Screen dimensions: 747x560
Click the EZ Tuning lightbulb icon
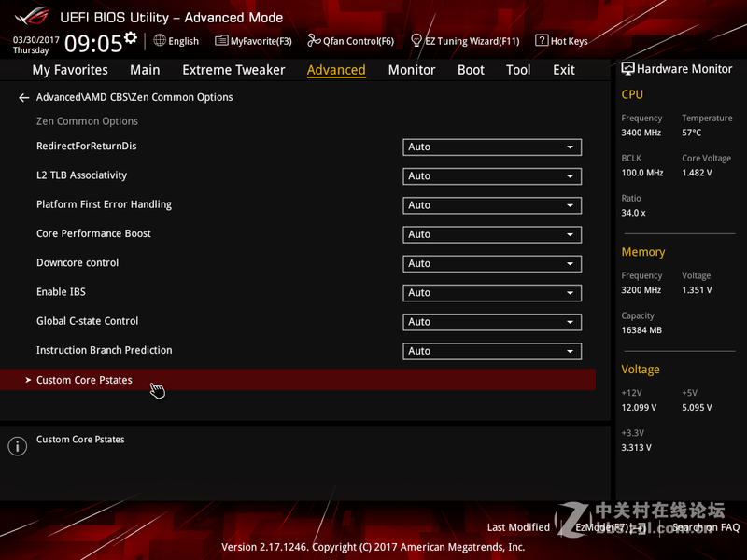pos(416,40)
